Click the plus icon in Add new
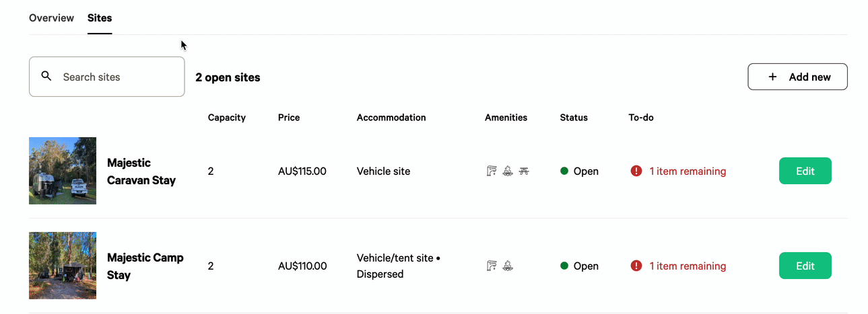868x314 pixels. pos(772,77)
